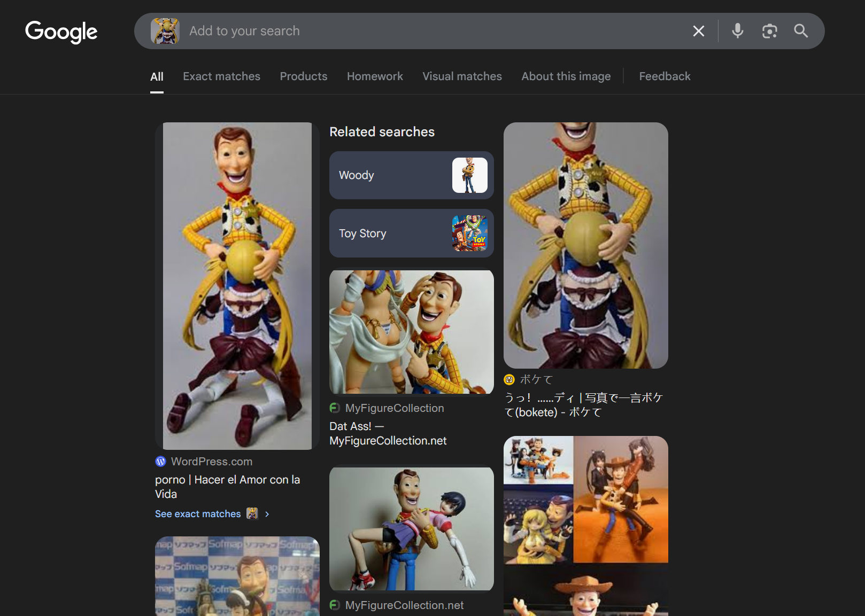The height and width of the screenshot is (616, 865).
Task: Click the ボケて source label
Action: coord(536,380)
